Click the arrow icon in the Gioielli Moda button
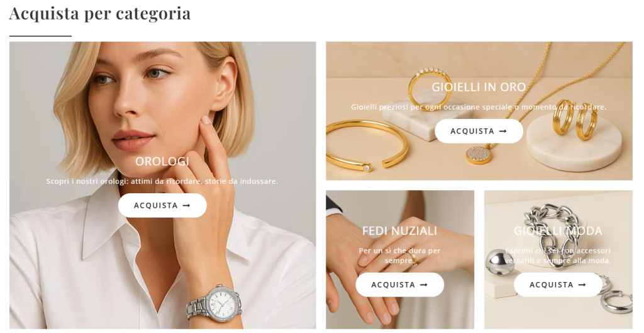This screenshot has height=333, width=644. point(582,285)
